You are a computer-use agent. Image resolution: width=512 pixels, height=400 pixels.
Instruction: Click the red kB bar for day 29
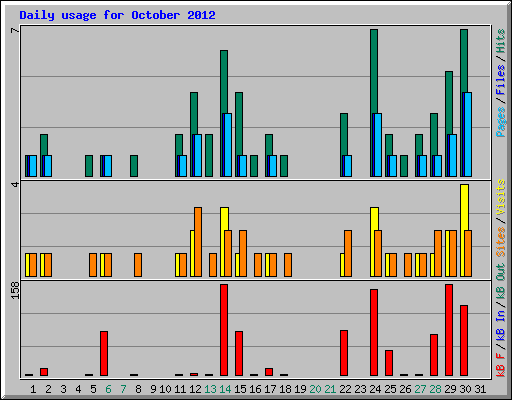point(449,330)
